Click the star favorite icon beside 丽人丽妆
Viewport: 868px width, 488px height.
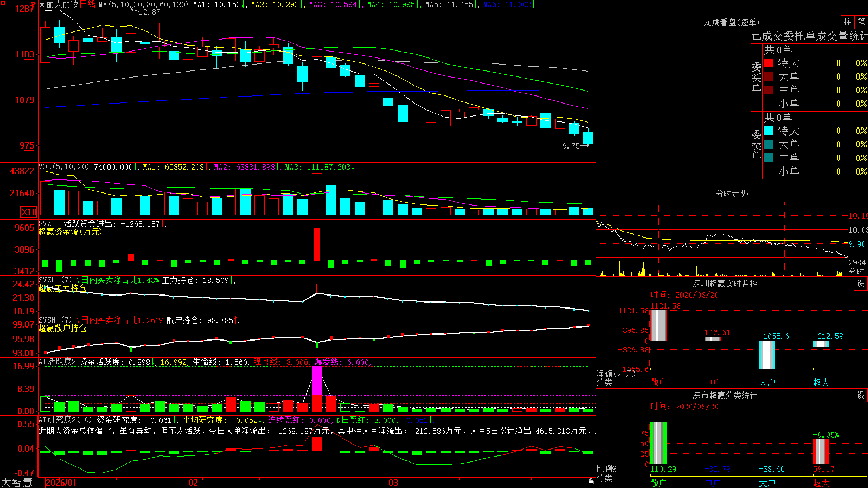42,4
